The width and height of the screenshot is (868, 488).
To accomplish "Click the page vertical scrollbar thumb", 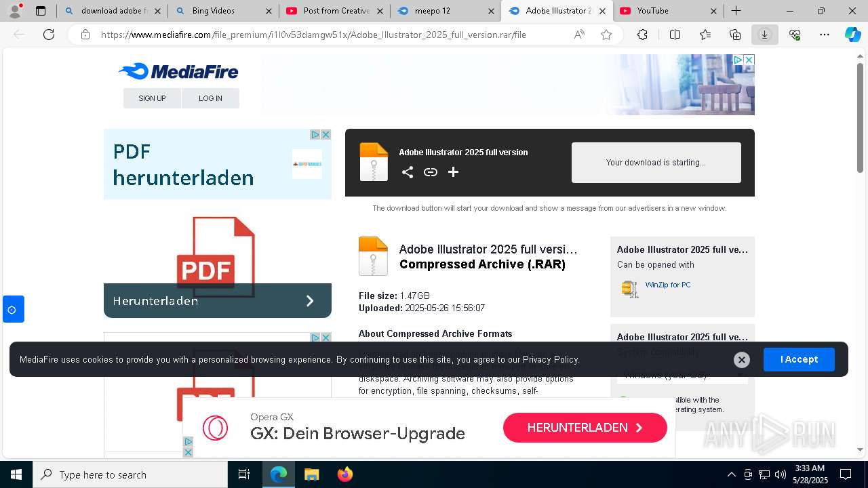I will (861, 119).
